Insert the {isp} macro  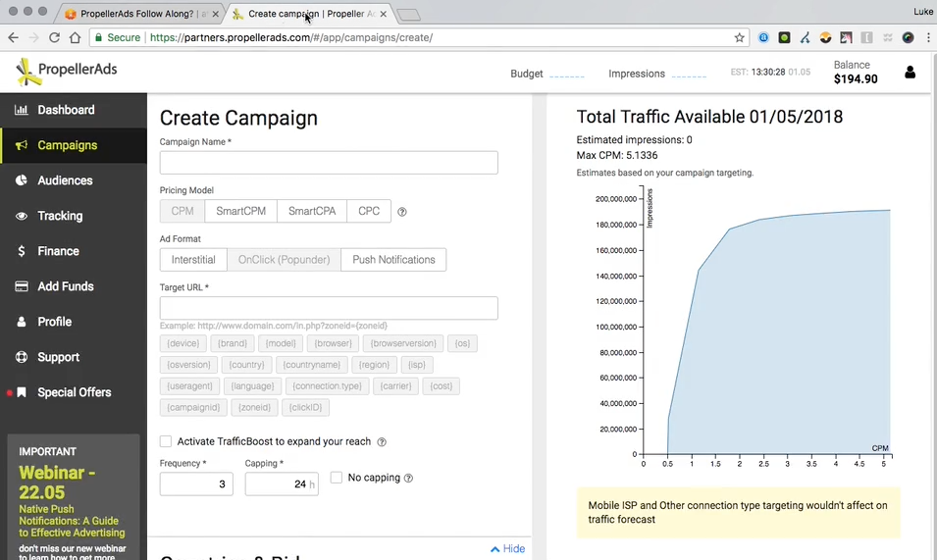point(417,365)
